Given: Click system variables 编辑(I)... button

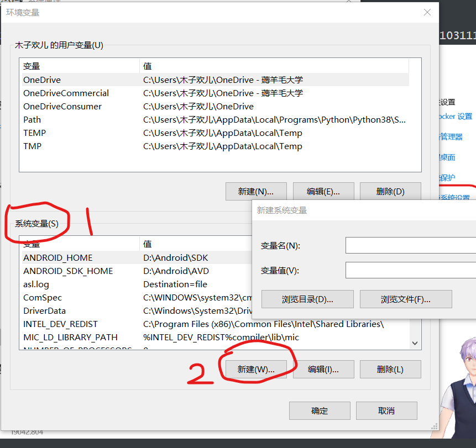Looking at the screenshot, I should [x=323, y=369].
